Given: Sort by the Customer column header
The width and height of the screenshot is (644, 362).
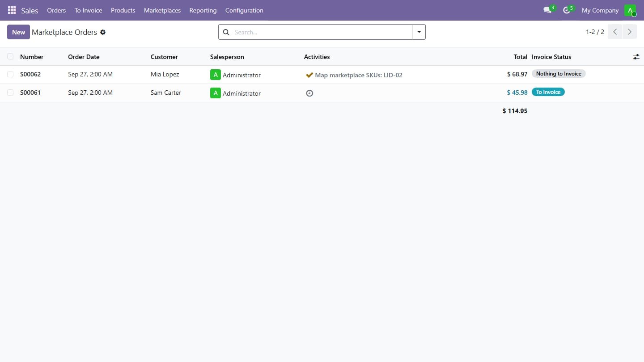Looking at the screenshot, I should click(164, 57).
